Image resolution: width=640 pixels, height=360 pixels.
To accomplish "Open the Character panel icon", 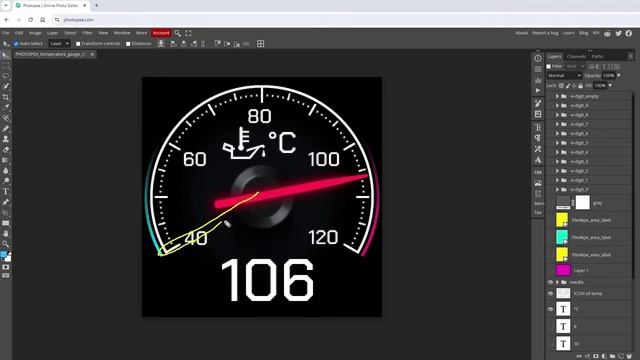I will pos(538,127).
